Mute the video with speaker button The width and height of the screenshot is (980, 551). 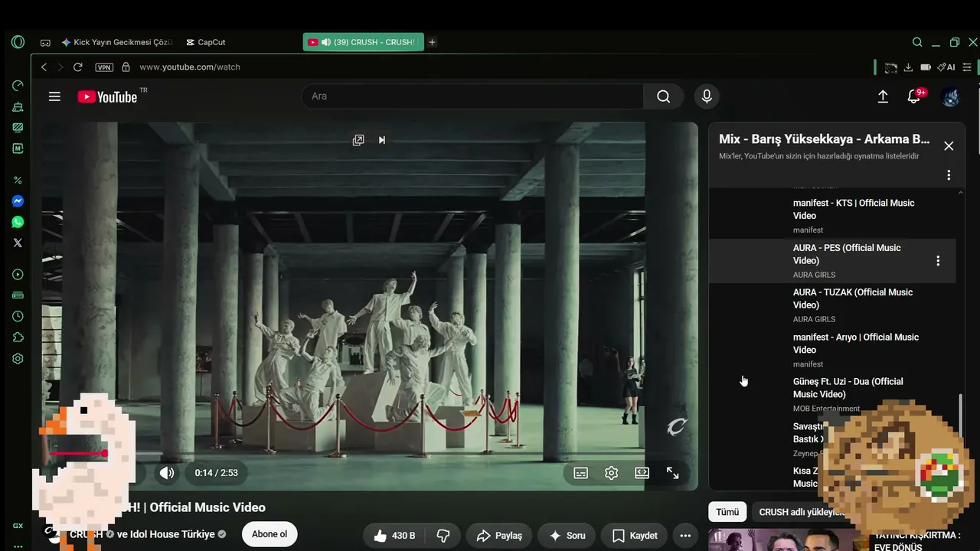point(167,473)
